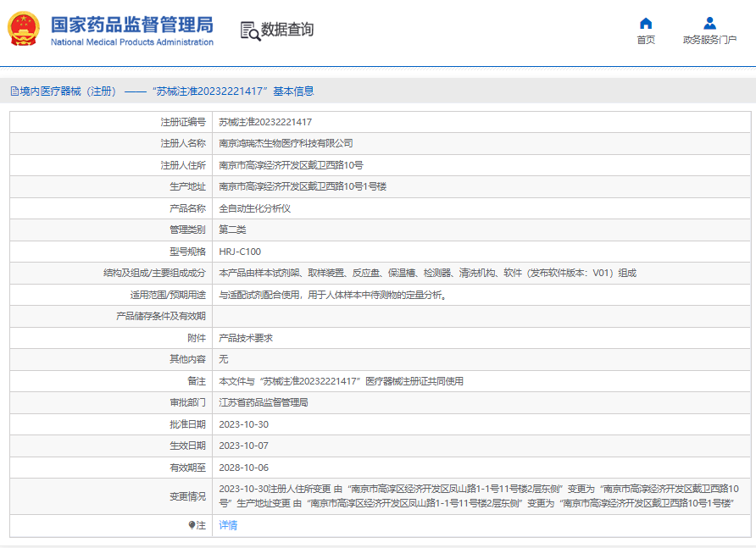The height and width of the screenshot is (548, 756).
Task: Select the product name 全自动生化分析仪
Action: pos(254,208)
